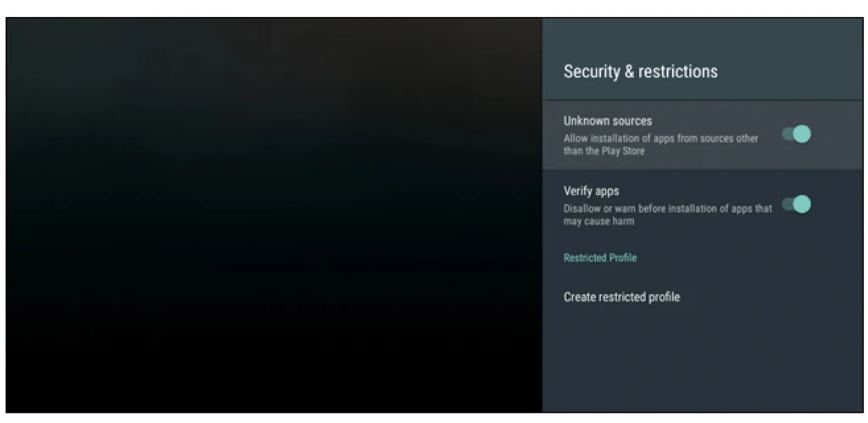
Task: Select the highlighted Unknown sources row
Action: tap(702, 134)
